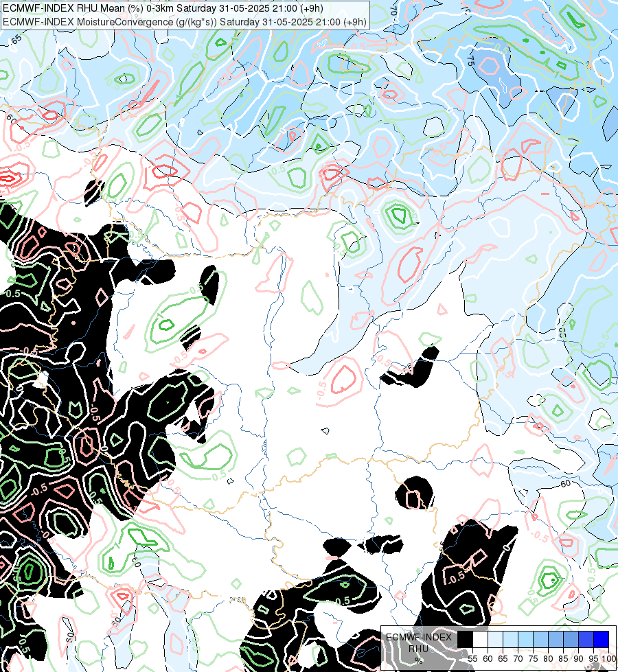Image resolution: width=618 pixels, height=672 pixels.
Task: Click the 75 contour label on the map
Action: click(470, 60)
